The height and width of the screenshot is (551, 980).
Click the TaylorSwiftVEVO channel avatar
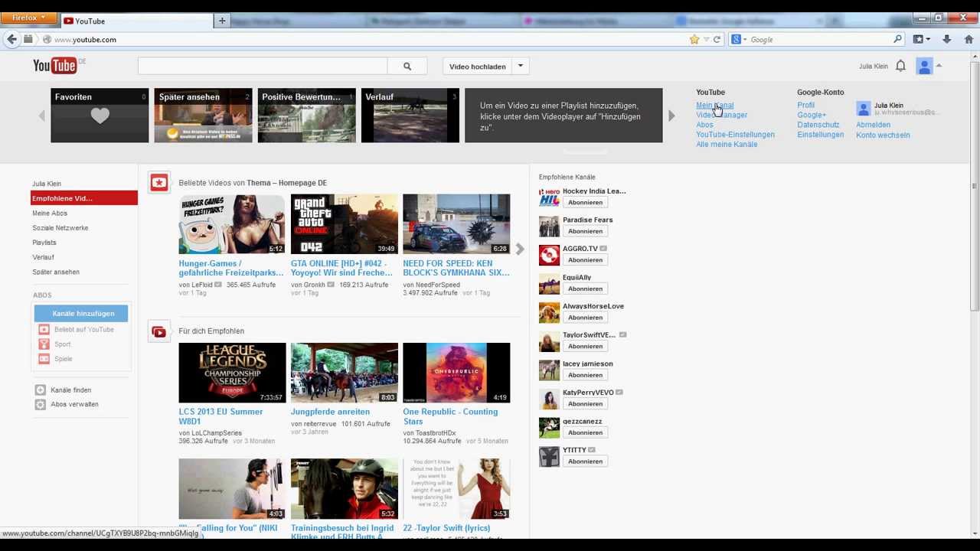(x=549, y=341)
